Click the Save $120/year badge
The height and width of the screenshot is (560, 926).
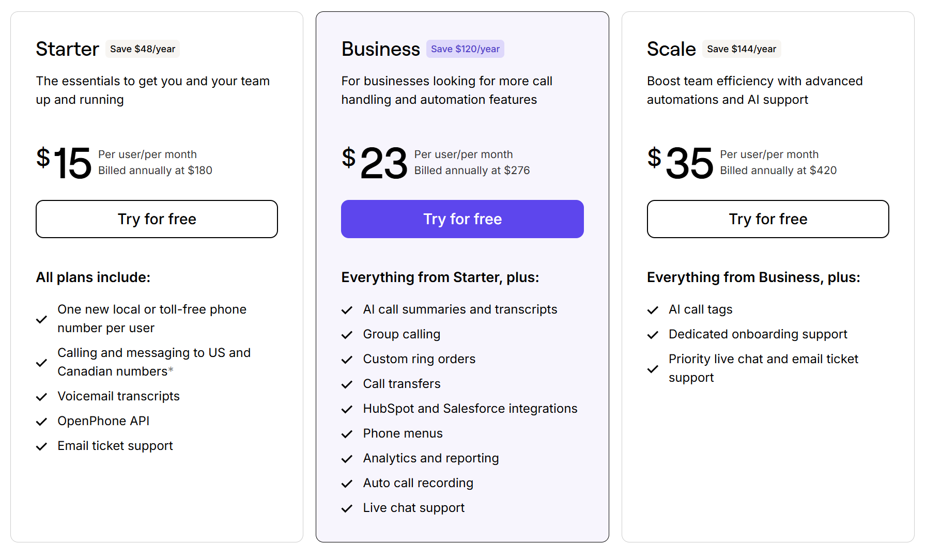(465, 49)
